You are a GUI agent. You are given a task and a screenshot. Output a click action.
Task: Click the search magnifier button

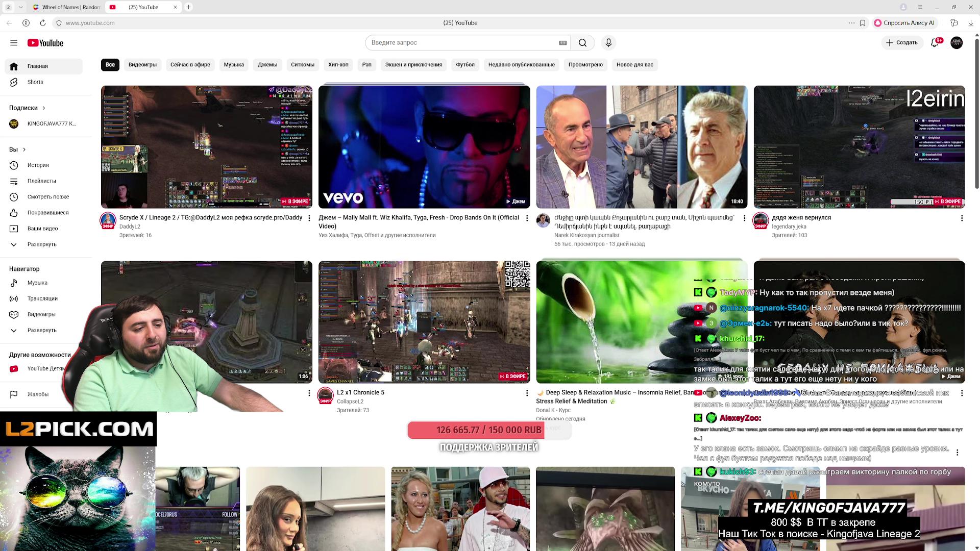pyautogui.click(x=582, y=43)
